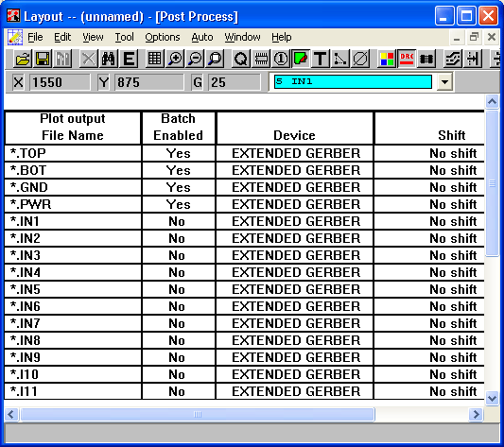The height and width of the screenshot is (447, 504).
Task: Open the Help menu
Action: [x=282, y=37]
